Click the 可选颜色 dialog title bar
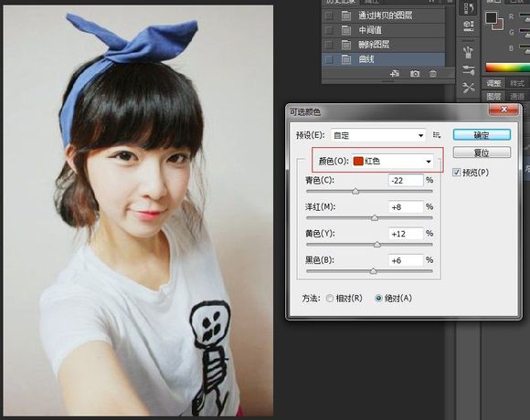530x420 pixels. (x=388, y=111)
